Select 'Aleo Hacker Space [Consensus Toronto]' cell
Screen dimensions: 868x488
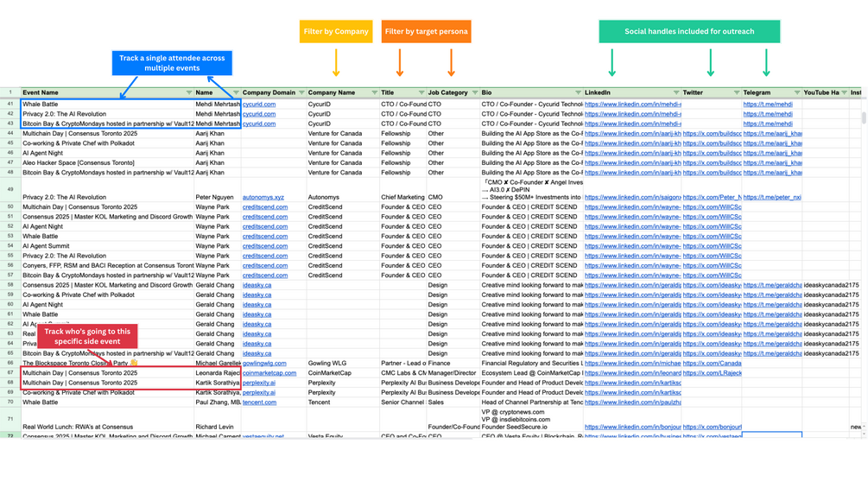click(107, 163)
